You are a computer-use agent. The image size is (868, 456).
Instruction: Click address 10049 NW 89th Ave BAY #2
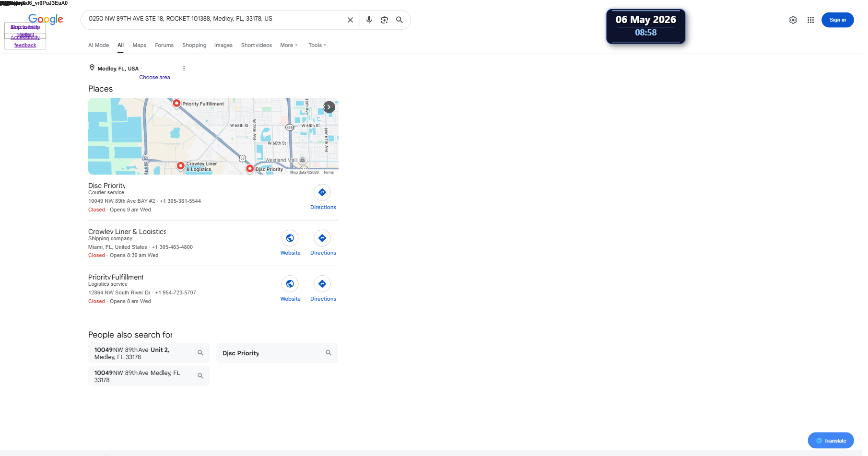click(x=122, y=201)
